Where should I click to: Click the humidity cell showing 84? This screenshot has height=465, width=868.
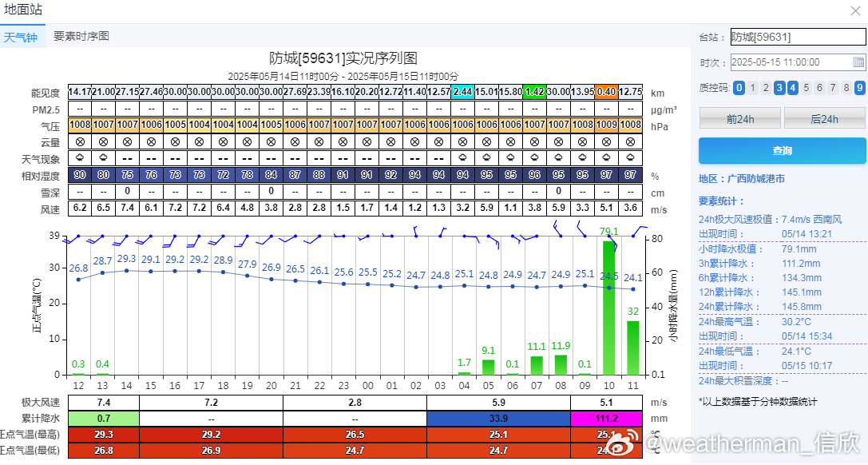271,175
